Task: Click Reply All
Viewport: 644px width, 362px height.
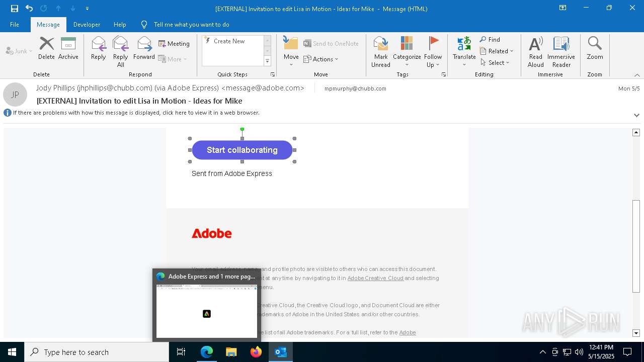Action: [x=121, y=52]
